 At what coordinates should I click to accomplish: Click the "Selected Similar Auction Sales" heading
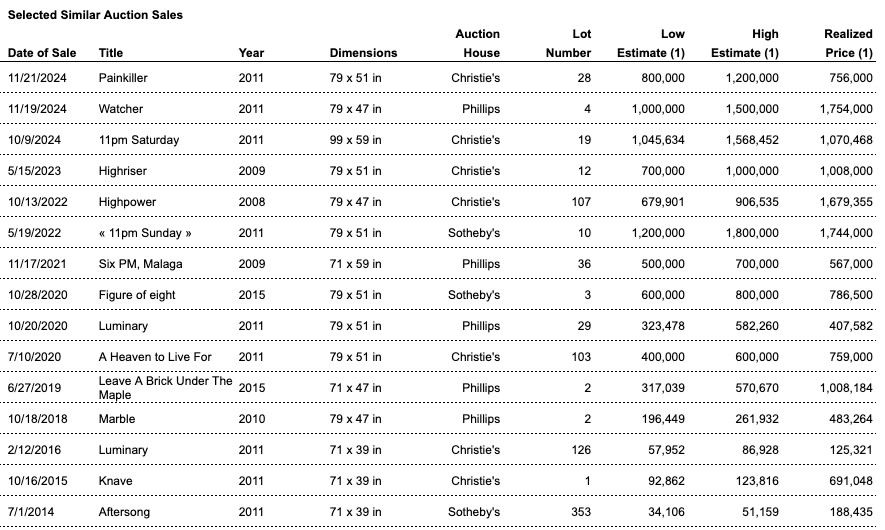[x=95, y=15]
